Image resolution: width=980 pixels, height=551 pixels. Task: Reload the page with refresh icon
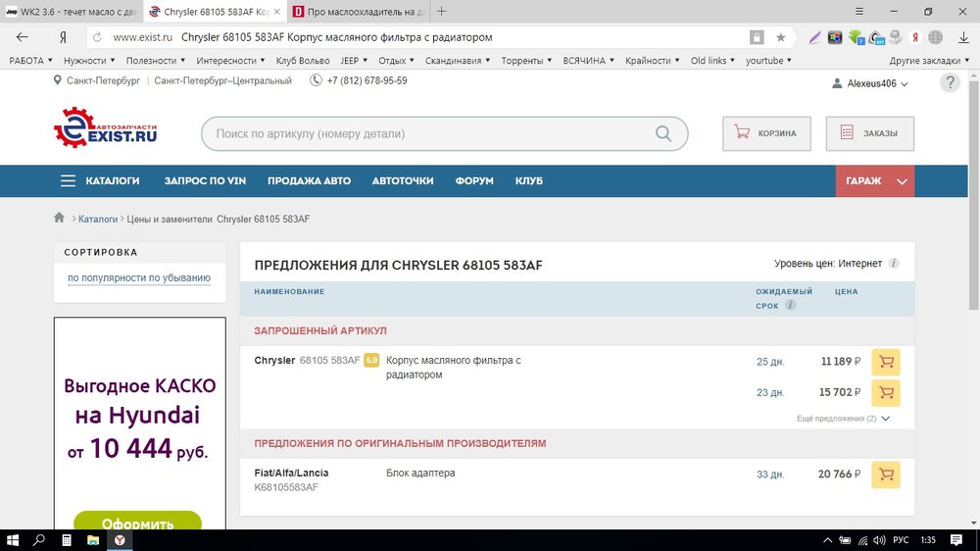pyautogui.click(x=97, y=37)
